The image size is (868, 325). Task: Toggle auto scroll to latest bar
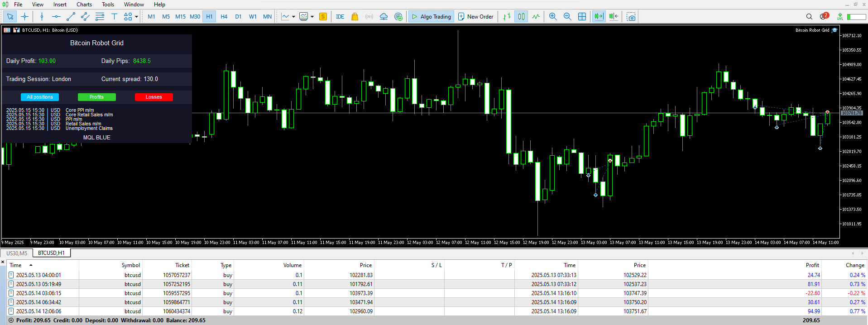pyautogui.click(x=599, y=17)
